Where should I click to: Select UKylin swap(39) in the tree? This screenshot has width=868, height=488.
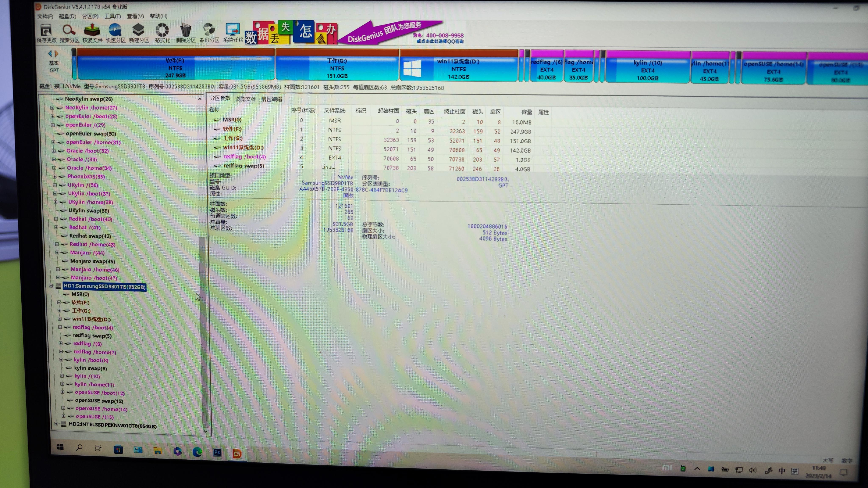pos(89,211)
